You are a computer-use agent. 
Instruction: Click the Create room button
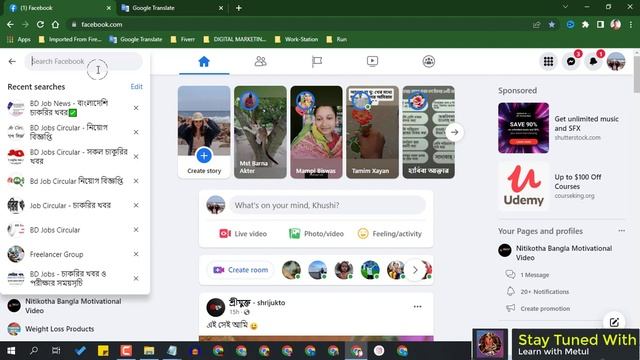point(241,270)
